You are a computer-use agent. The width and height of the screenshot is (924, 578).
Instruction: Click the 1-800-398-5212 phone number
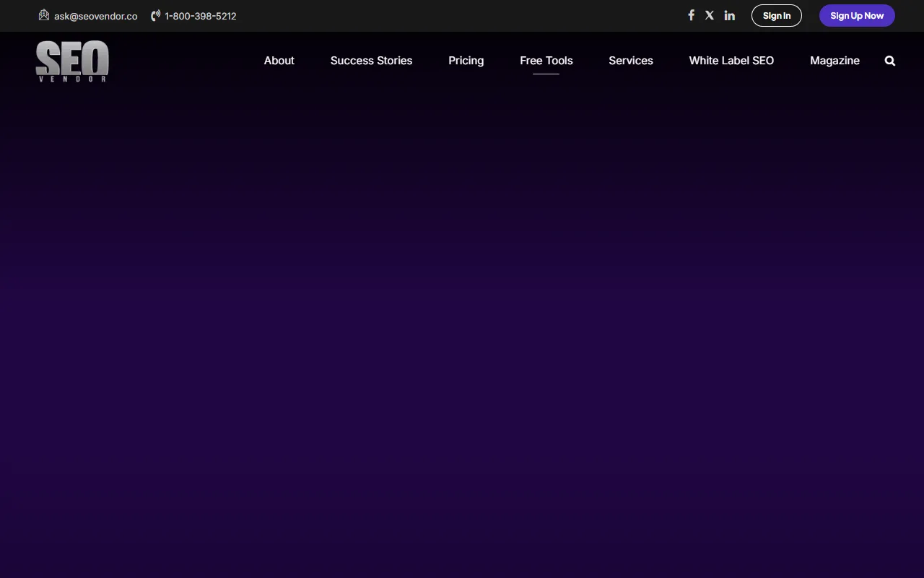point(201,16)
